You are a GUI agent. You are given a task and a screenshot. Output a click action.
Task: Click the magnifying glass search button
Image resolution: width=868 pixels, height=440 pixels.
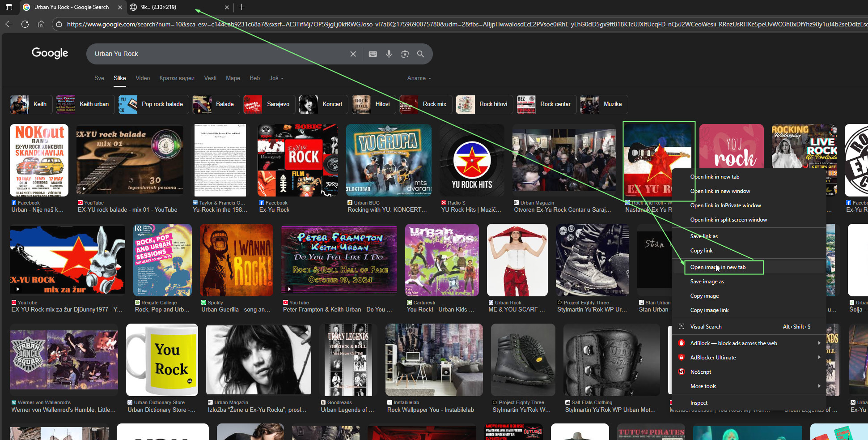pyautogui.click(x=420, y=54)
